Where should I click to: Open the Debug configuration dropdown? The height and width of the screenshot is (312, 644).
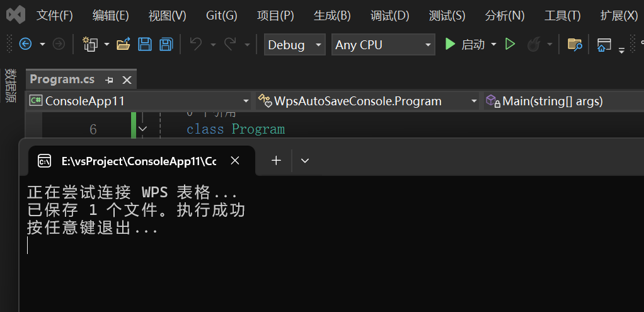(x=294, y=45)
